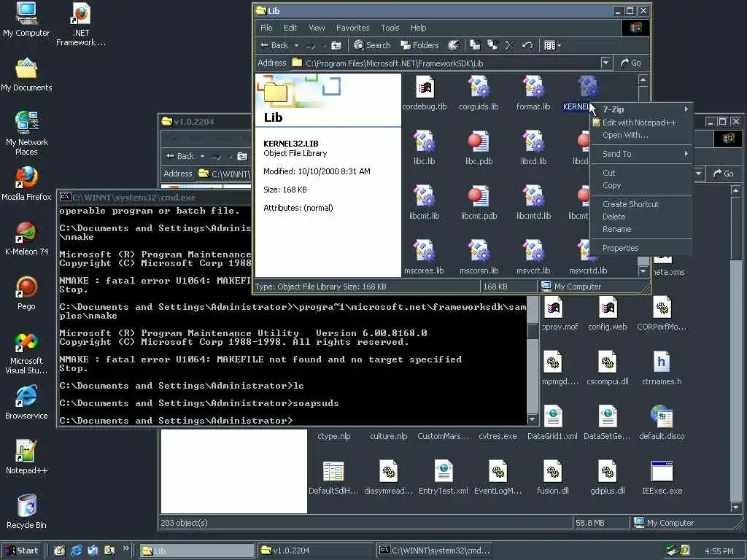Click the Back button in Lib window
747x560 pixels.
[x=275, y=45]
